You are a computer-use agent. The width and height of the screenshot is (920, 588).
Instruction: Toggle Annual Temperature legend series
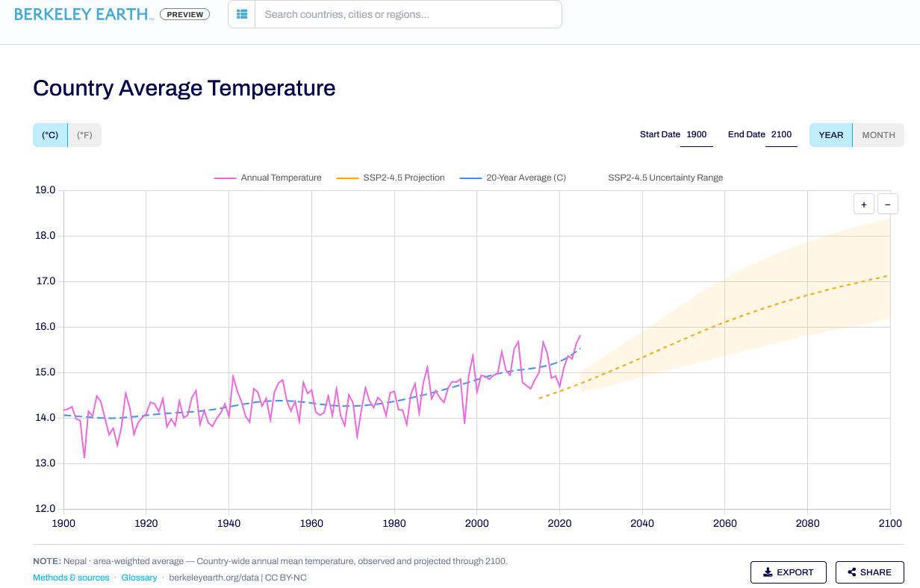[268, 178]
